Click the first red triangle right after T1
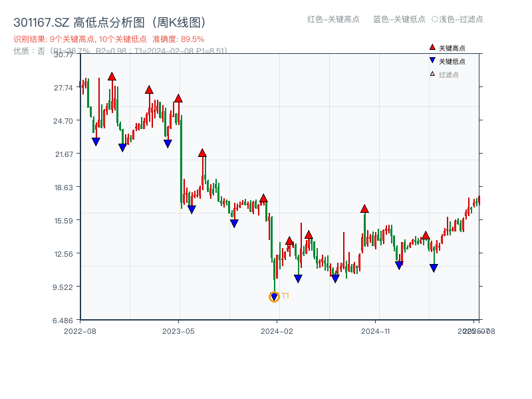Image resolution: width=532 pixels, height=399 pixels. click(x=289, y=241)
